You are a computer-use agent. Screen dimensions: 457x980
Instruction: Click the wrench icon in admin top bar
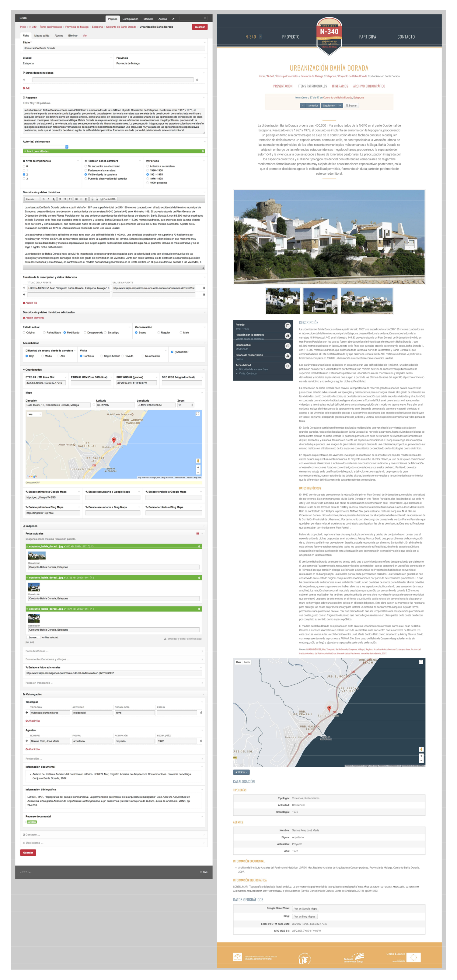(x=173, y=19)
